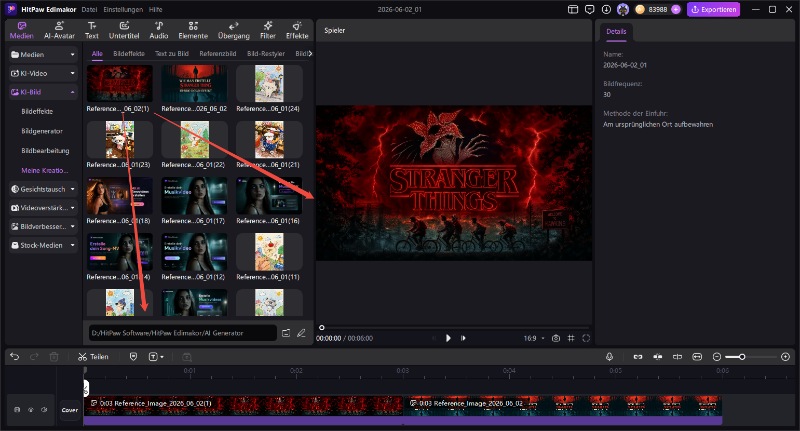Open the Übergang transitions icon
The image size is (800, 431).
coord(234,30)
